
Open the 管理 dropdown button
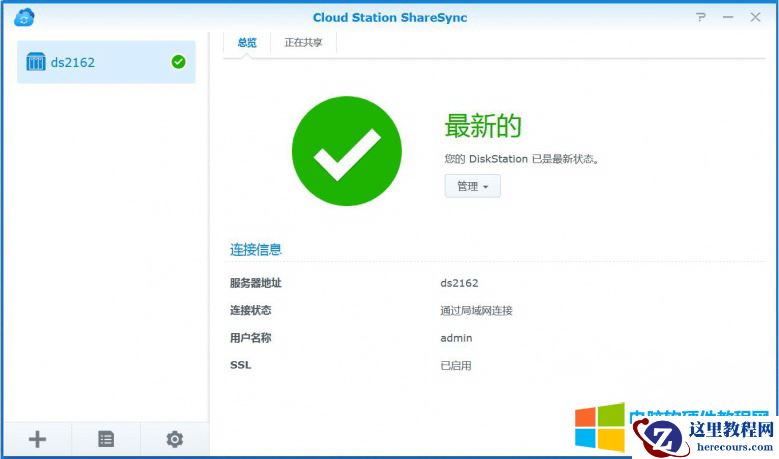tap(472, 186)
